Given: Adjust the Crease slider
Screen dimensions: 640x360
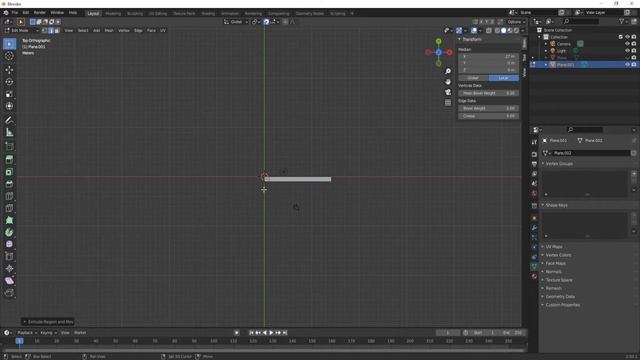Looking at the screenshot, I should (489, 116).
